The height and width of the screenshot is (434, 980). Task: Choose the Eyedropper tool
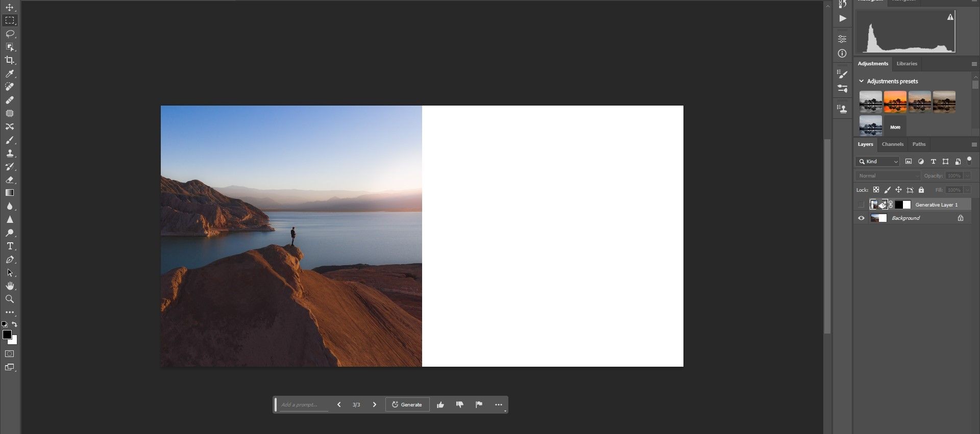pyautogui.click(x=10, y=73)
